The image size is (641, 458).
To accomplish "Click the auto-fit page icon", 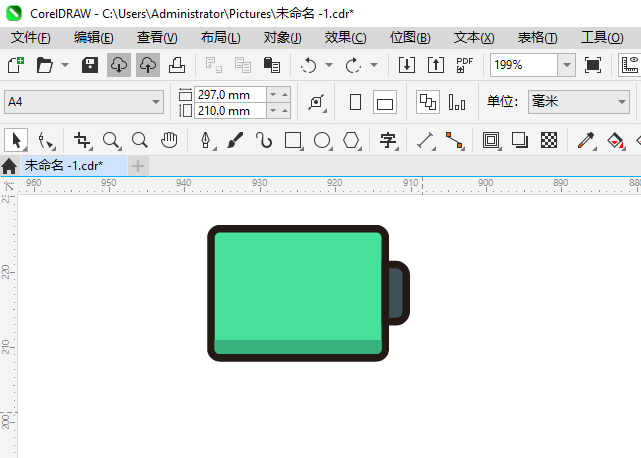I will pyautogui.click(x=317, y=102).
